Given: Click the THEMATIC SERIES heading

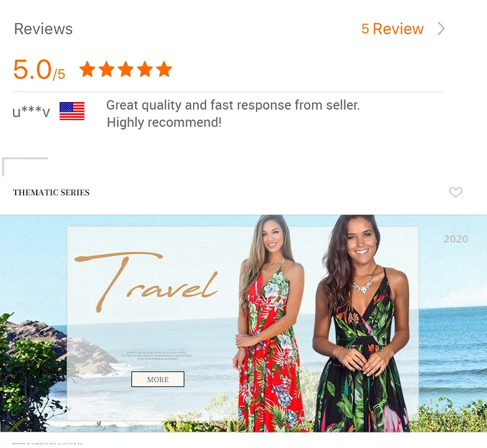Looking at the screenshot, I should pyautogui.click(x=51, y=192).
